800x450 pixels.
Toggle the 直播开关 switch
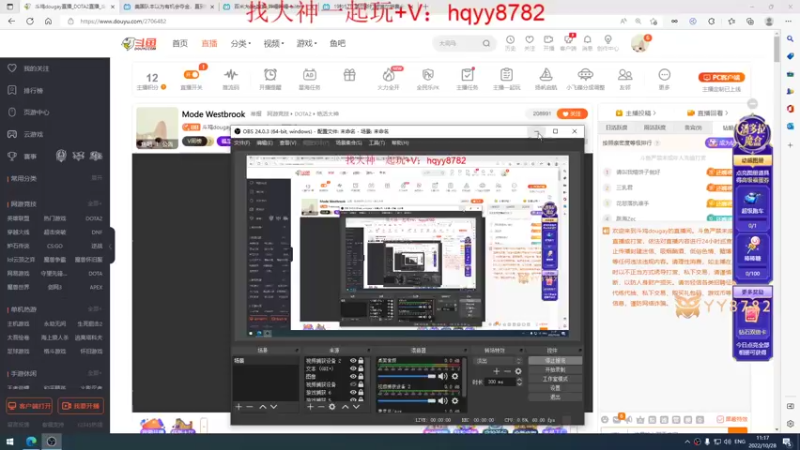[x=191, y=74]
